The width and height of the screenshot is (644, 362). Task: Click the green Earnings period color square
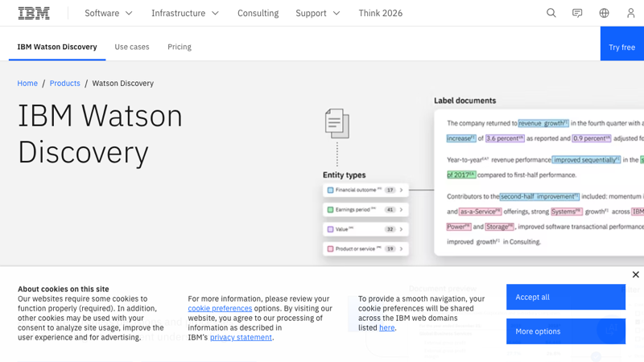[330, 210]
